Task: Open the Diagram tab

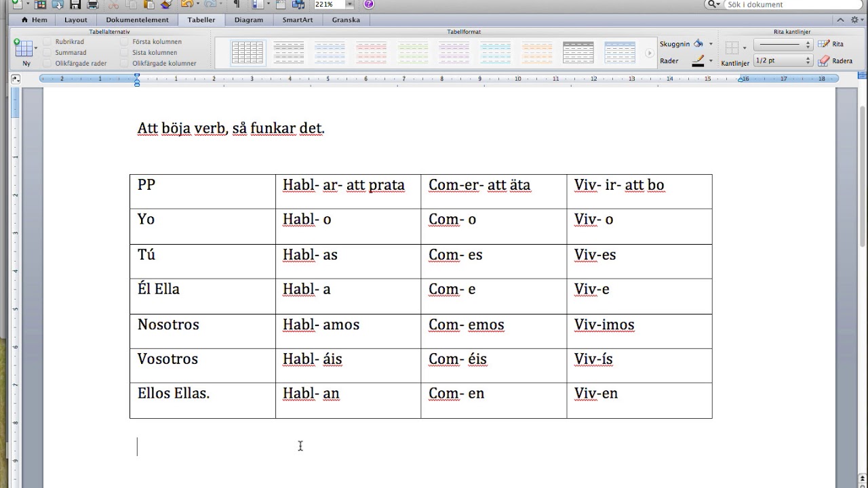Action: pyautogui.click(x=249, y=20)
